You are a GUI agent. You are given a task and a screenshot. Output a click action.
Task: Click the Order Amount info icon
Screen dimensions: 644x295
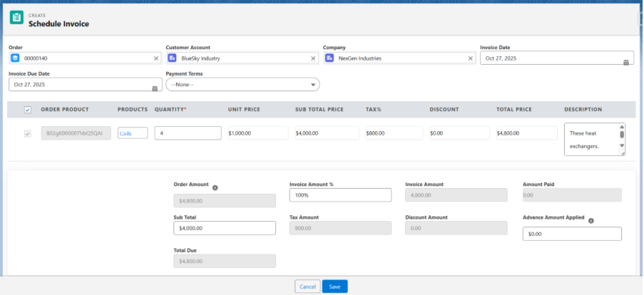click(x=215, y=188)
